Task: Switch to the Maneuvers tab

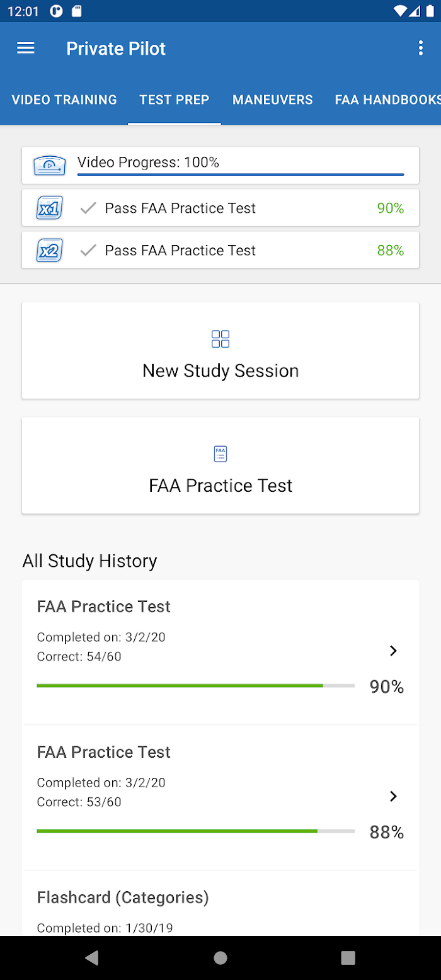Action: tap(273, 100)
